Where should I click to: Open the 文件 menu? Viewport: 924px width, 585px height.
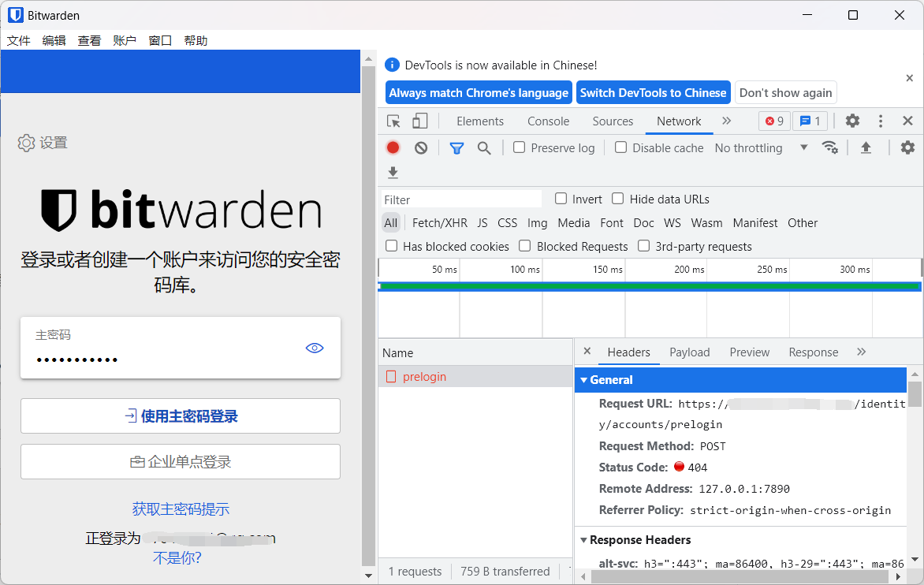(19, 41)
